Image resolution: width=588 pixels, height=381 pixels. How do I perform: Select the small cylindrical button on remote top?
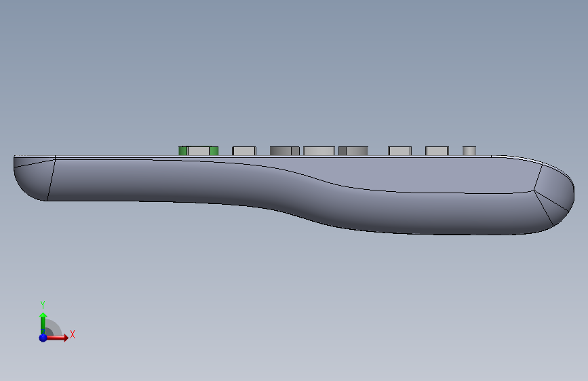469,151
